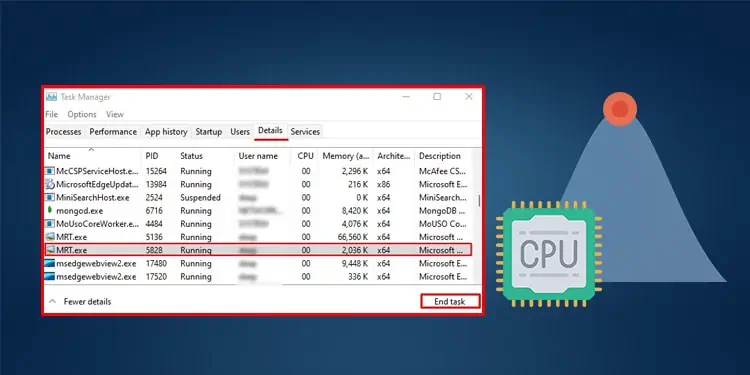Image resolution: width=750 pixels, height=375 pixels.
Task: Switch to the App history tab
Action: [x=166, y=132]
